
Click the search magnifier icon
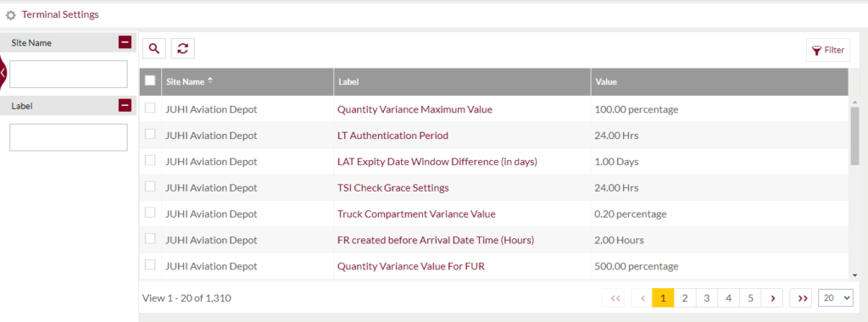point(154,48)
